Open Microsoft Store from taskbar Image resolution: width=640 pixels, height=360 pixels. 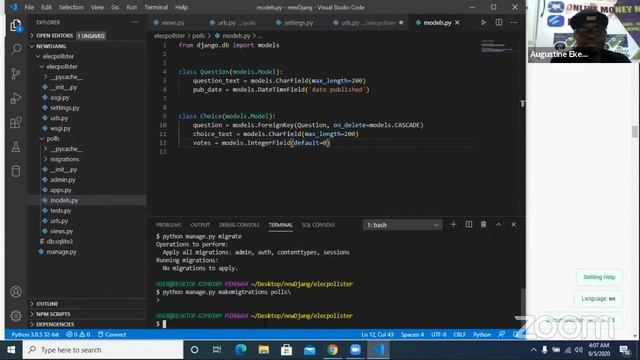point(286,350)
